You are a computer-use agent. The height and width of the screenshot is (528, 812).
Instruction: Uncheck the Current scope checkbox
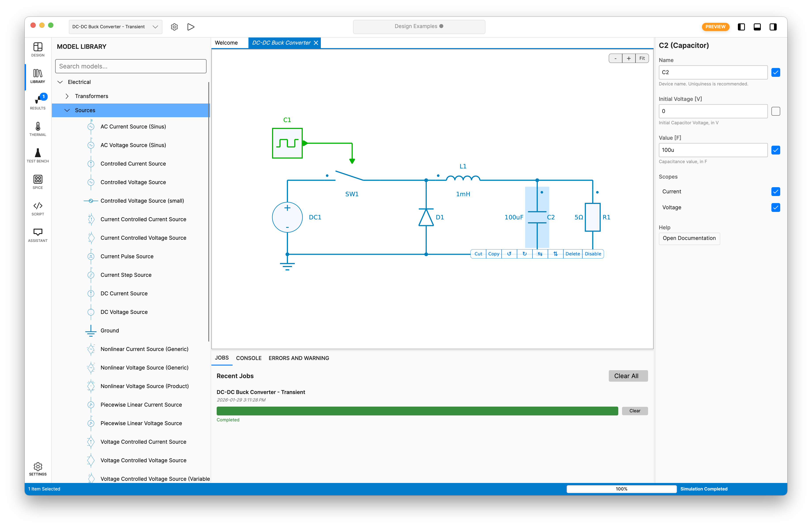(776, 191)
